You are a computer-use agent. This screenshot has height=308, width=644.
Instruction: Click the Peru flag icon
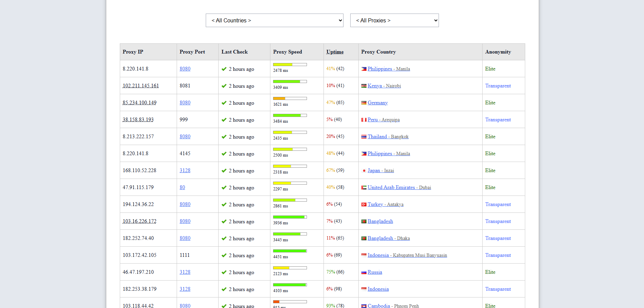(364, 120)
